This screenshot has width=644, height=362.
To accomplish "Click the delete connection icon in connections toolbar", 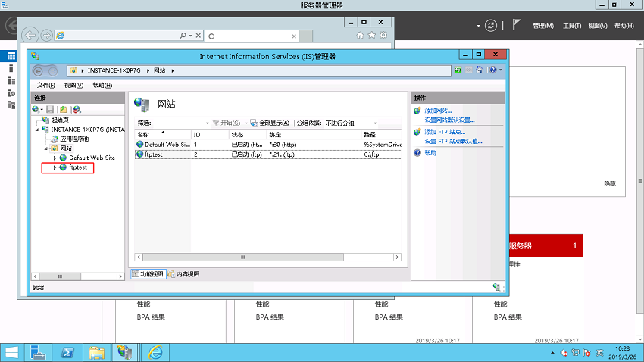I will click(x=77, y=109).
